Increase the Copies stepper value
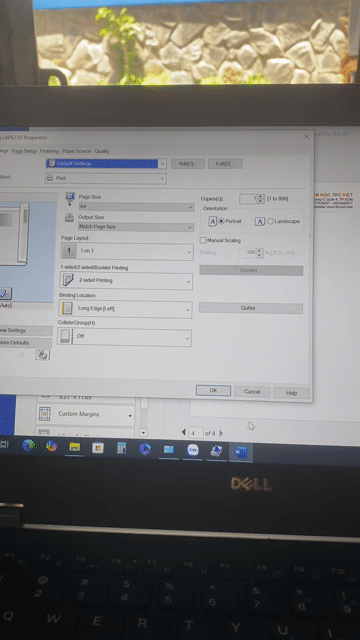 (x=261, y=197)
